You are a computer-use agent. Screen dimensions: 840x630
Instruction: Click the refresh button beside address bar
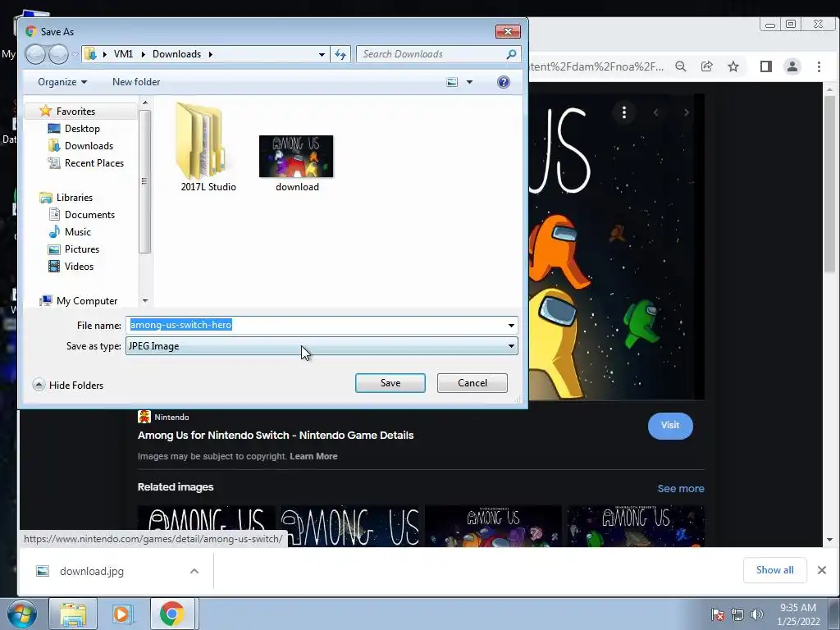click(x=340, y=54)
